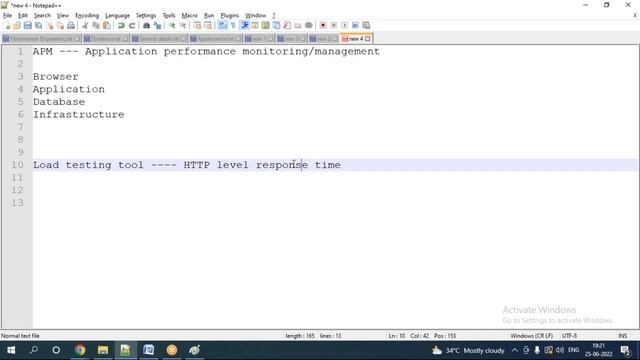Toggle synchronized horizontal scrolling
Screen dimensions: 640x360
pyautogui.click(x=208, y=25)
